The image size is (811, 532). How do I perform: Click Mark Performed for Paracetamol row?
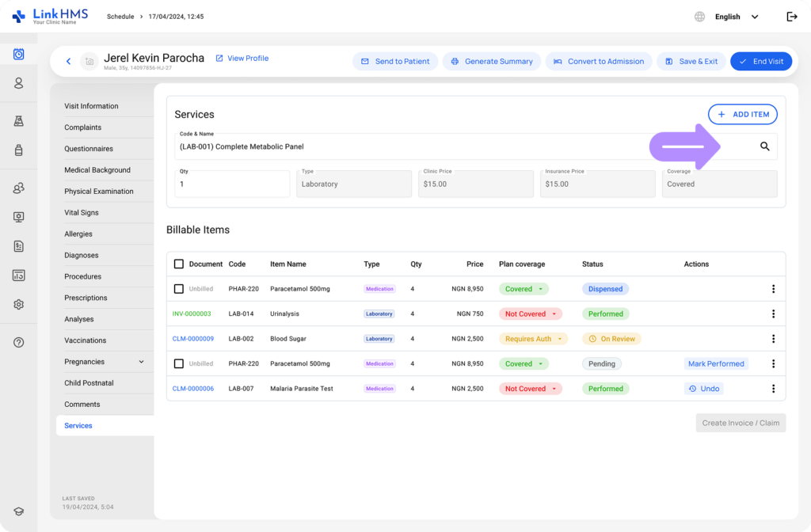click(716, 363)
